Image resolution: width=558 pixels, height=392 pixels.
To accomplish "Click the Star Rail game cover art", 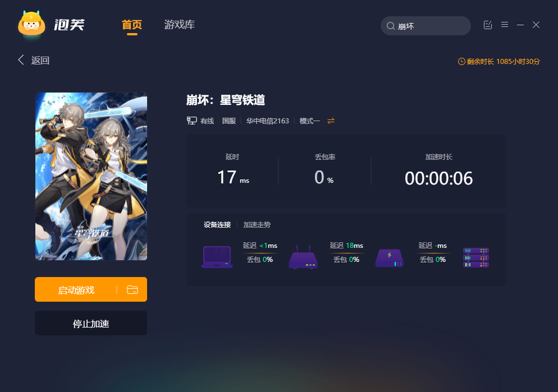I will point(91,176).
